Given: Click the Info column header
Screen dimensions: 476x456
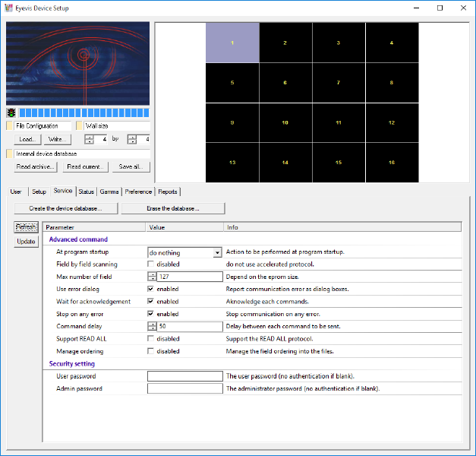Looking at the screenshot, I should [x=342, y=227].
